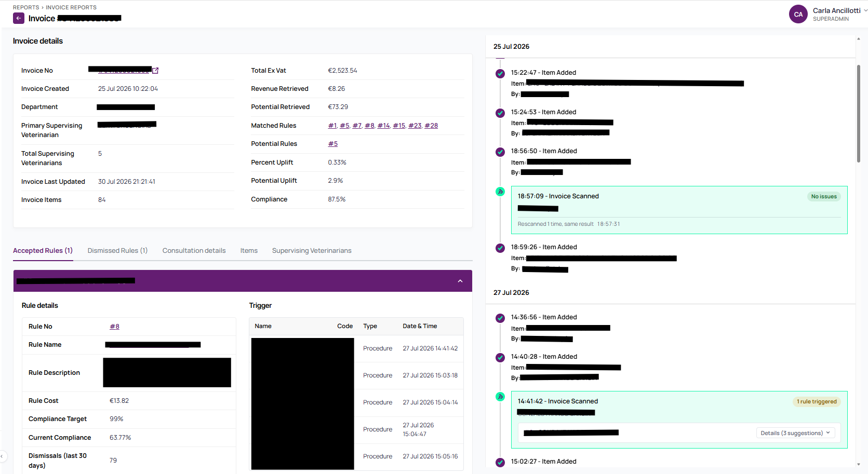The height and width of the screenshot is (474, 868).
Task: Click the Invoice Items count 84
Action: [102, 200]
